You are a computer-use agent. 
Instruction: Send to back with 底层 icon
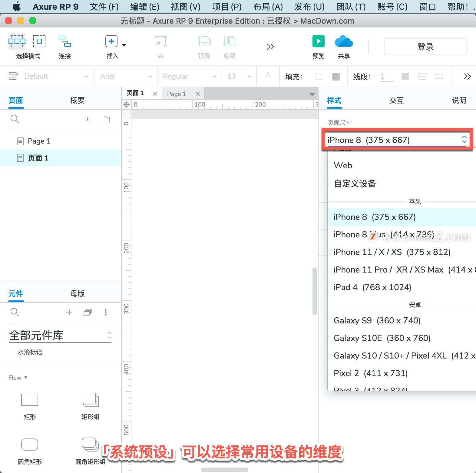click(229, 41)
